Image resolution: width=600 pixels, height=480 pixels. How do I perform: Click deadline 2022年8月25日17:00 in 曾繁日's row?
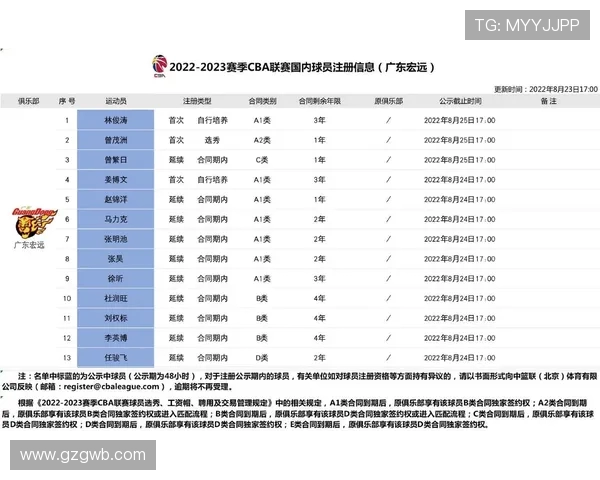tap(460, 160)
